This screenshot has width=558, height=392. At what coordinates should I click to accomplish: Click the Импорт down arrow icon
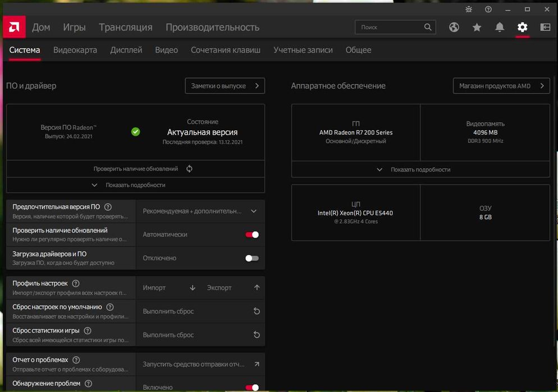pos(193,288)
